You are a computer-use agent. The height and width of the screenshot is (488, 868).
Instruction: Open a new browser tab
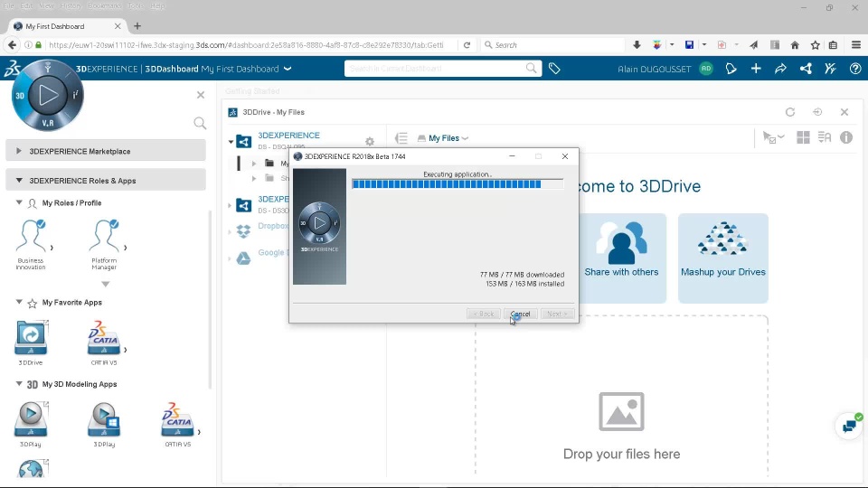click(x=137, y=26)
